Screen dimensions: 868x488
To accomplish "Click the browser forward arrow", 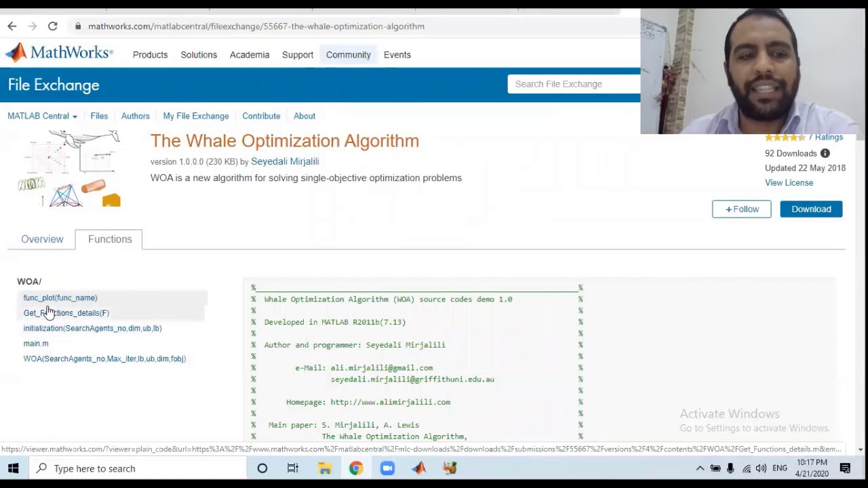I will click(33, 26).
